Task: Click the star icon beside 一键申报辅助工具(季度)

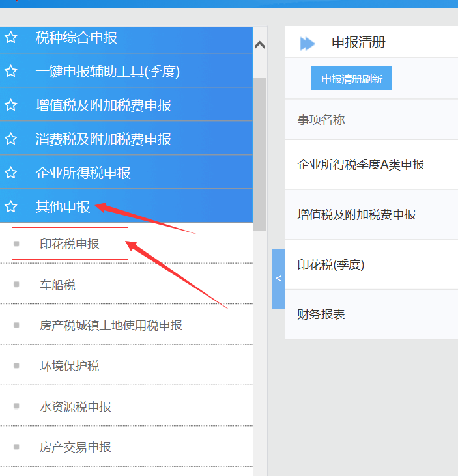Action: pos(11,71)
